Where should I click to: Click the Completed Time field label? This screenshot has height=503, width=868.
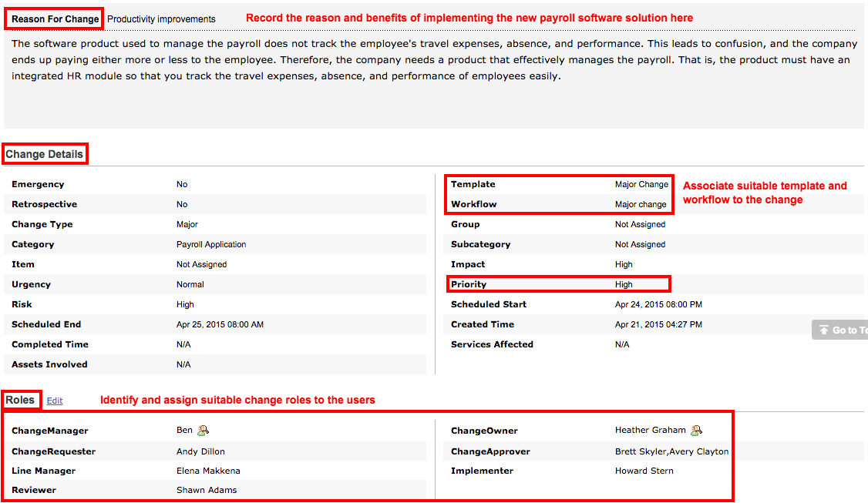pyautogui.click(x=50, y=344)
